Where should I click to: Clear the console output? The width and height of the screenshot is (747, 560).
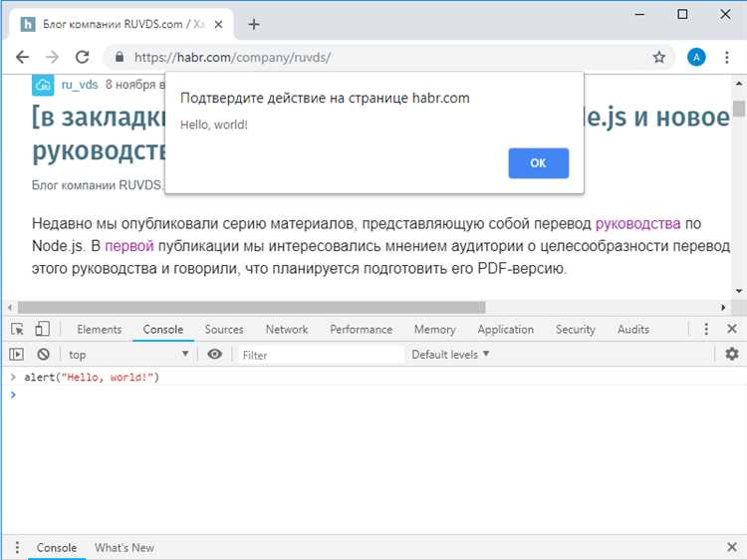[x=44, y=354]
